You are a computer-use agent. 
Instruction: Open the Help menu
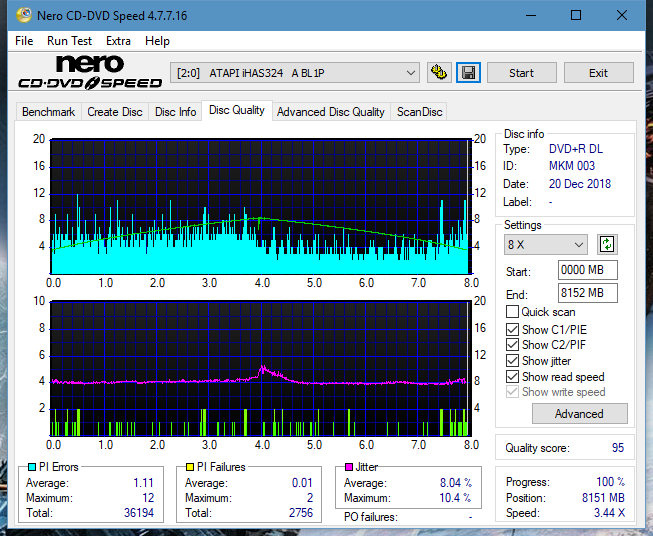(x=157, y=41)
